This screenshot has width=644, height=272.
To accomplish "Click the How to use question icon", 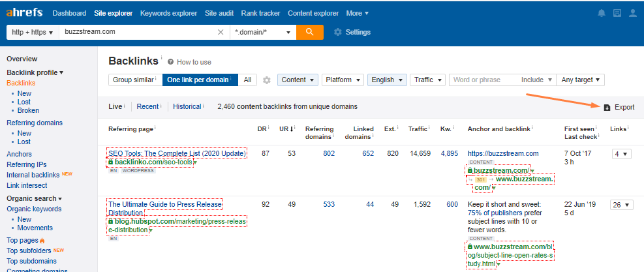I will coord(170,62).
